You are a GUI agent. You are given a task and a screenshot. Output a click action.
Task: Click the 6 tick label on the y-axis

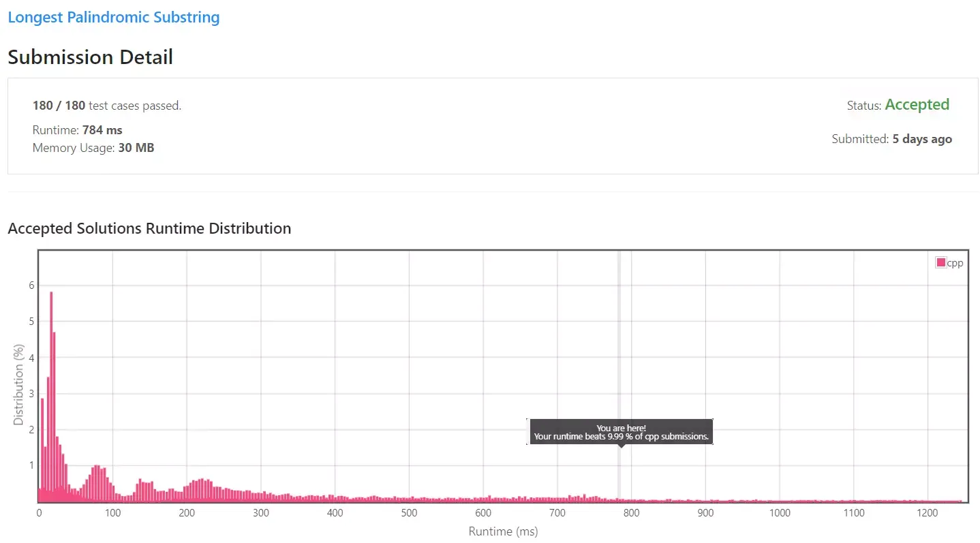31,285
